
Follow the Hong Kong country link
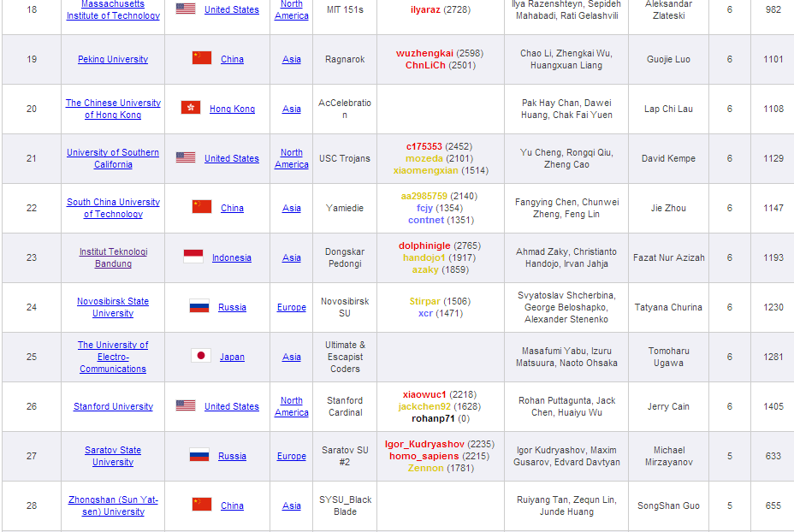232,109
